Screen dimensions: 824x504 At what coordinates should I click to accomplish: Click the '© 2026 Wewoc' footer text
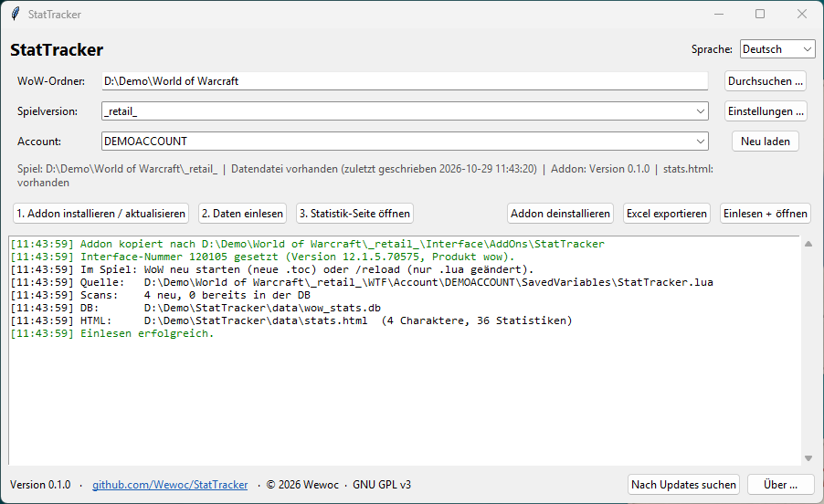[302, 485]
